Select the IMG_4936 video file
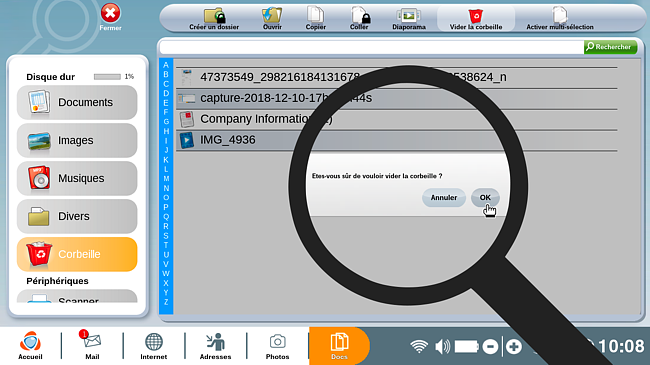The width and height of the screenshot is (650, 365). 396,140
